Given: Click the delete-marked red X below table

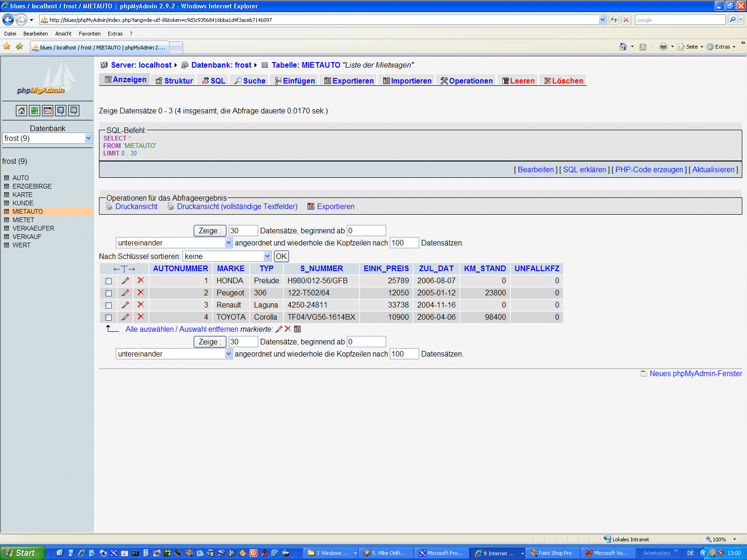Looking at the screenshot, I should click(x=288, y=329).
